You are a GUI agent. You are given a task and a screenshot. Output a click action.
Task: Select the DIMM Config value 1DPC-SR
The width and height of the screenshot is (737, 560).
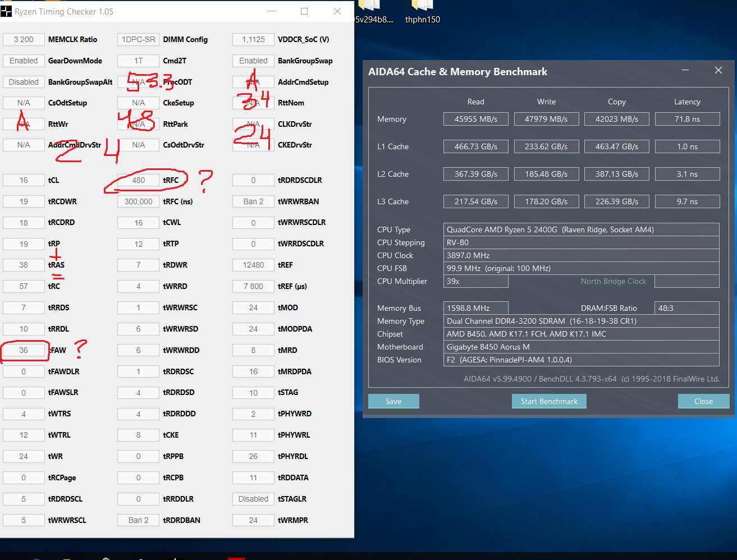click(139, 39)
